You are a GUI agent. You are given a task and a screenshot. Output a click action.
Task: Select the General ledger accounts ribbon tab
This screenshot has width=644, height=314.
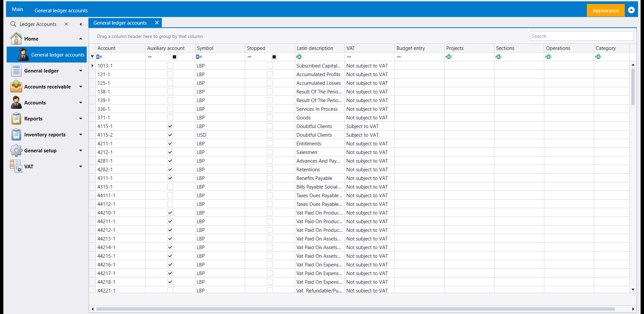coord(61,10)
